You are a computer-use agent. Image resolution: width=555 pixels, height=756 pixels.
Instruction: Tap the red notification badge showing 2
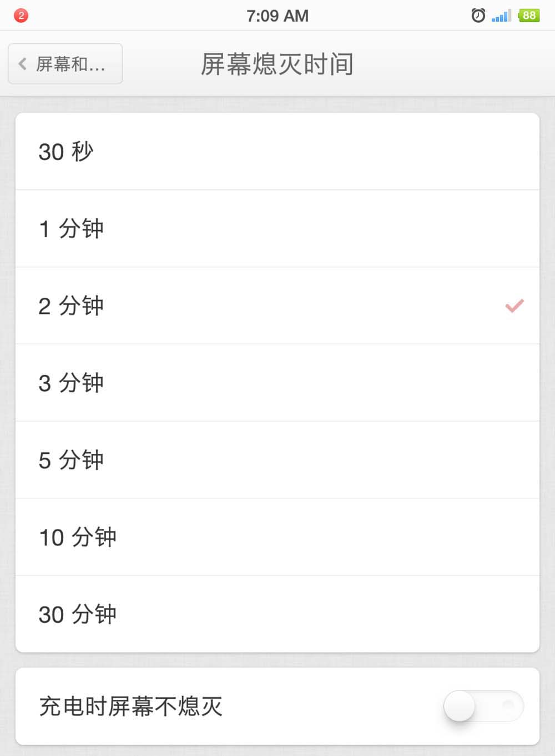21,16
